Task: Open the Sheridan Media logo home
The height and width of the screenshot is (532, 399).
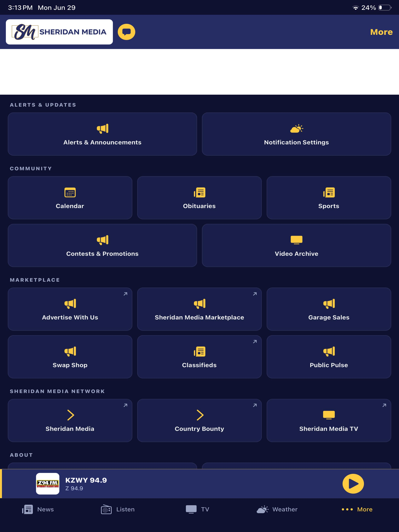Action: click(x=59, y=32)
